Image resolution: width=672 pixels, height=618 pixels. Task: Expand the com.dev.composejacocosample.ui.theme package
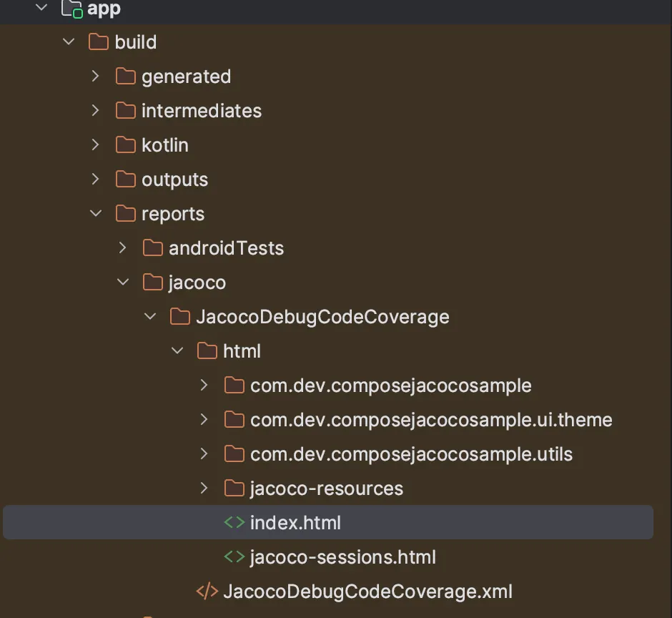pos(204,419)
